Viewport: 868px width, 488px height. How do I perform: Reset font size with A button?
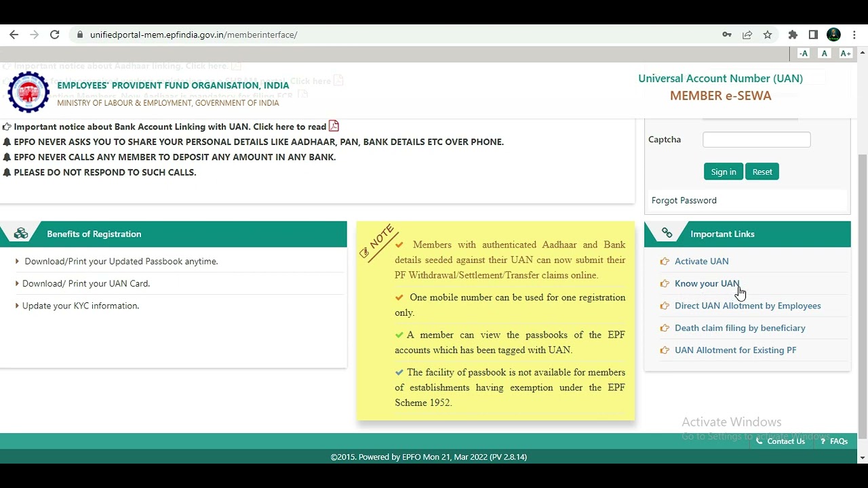[825, 54]
